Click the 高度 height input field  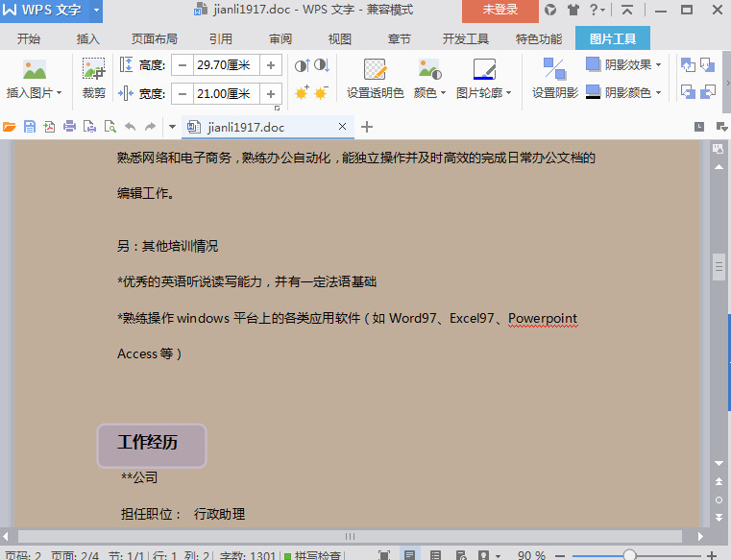pyautogui.click(x=226, y=64)
